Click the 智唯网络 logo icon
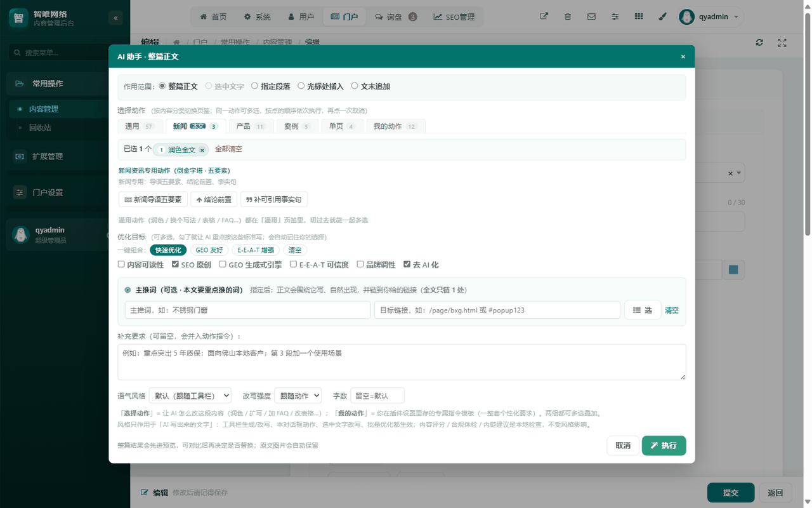The image size is (812, 508). tap(18, 18)
